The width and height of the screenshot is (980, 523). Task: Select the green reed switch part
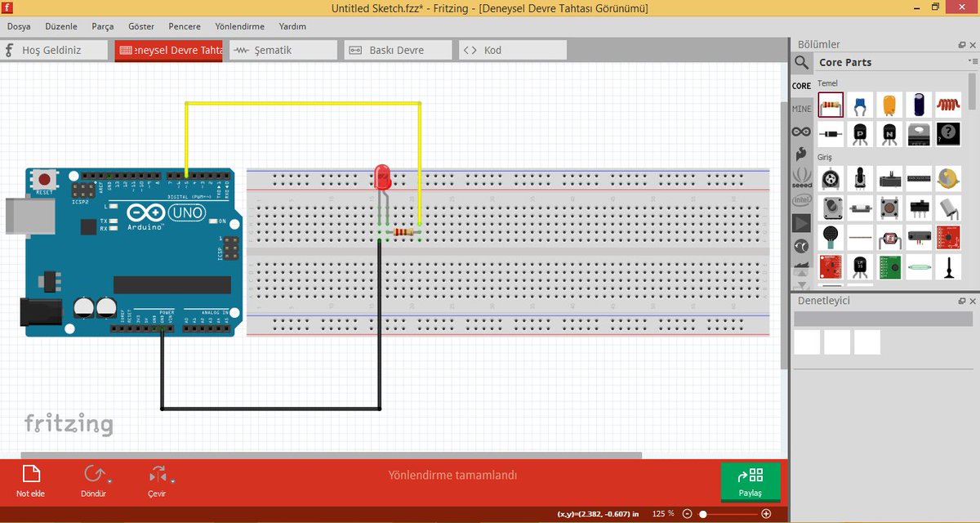(919, 266)
